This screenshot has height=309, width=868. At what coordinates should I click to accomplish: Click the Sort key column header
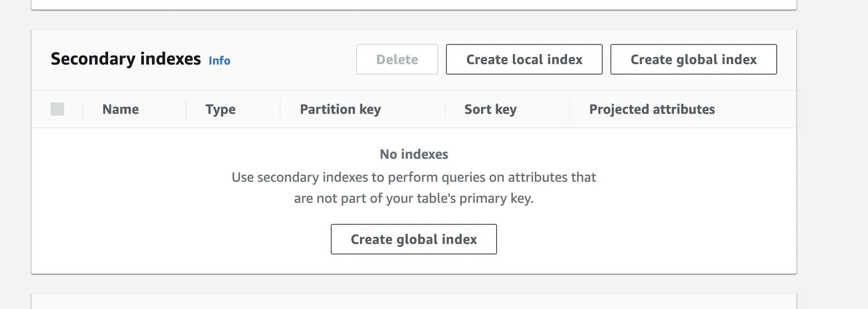point(490,109)
